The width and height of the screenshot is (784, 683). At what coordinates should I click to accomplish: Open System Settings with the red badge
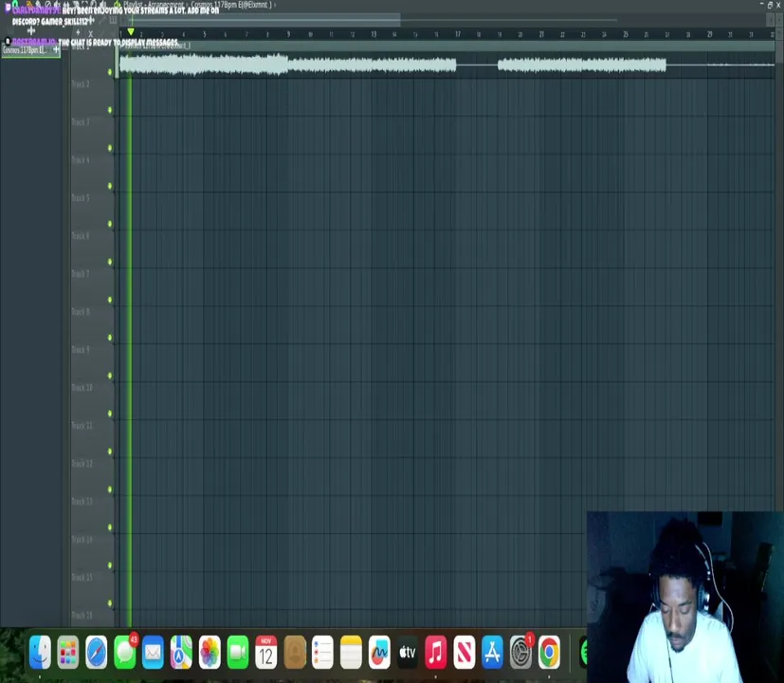click(x=521, y=652)
